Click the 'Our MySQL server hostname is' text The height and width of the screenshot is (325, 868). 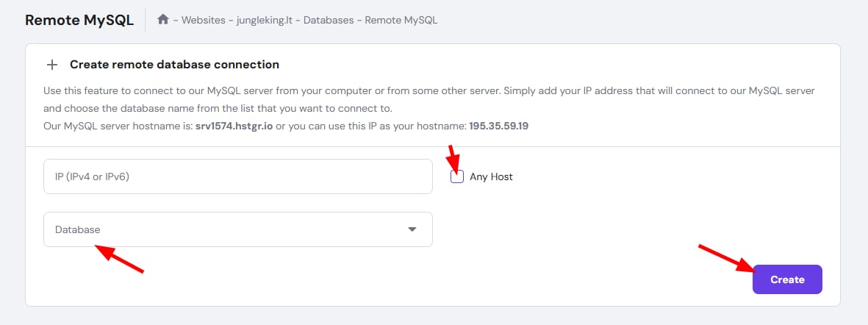pos(118,126)
